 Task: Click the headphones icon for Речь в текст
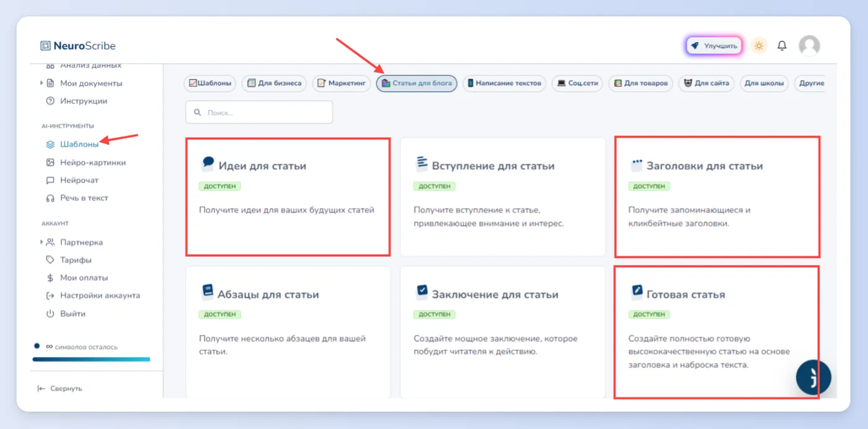[x=50, y=198]
